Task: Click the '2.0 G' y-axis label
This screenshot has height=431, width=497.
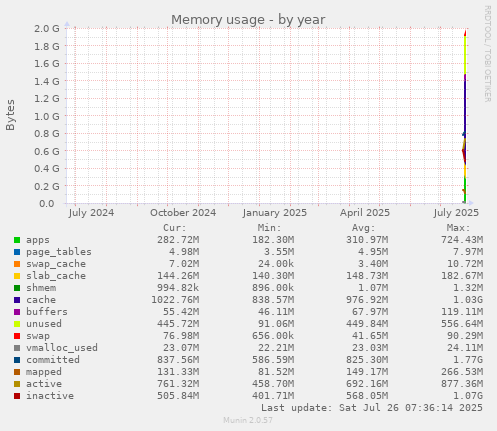Action: (x=47, y=28)
